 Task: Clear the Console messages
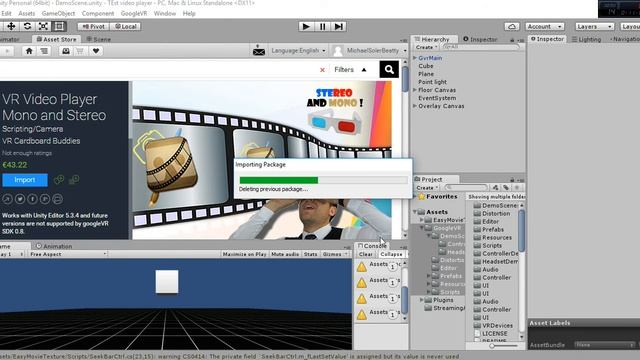(365, 254)
